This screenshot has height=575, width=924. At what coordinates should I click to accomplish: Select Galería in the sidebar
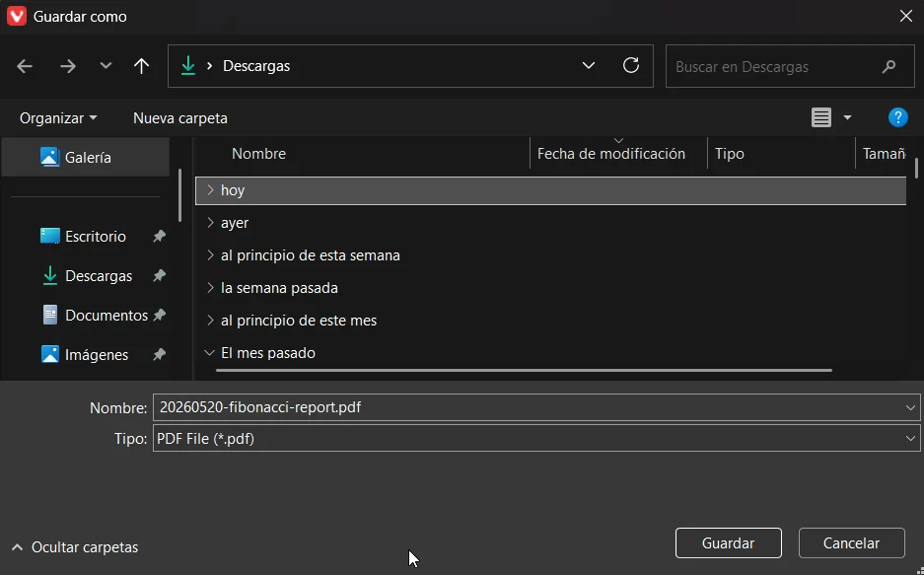[86, 157]
